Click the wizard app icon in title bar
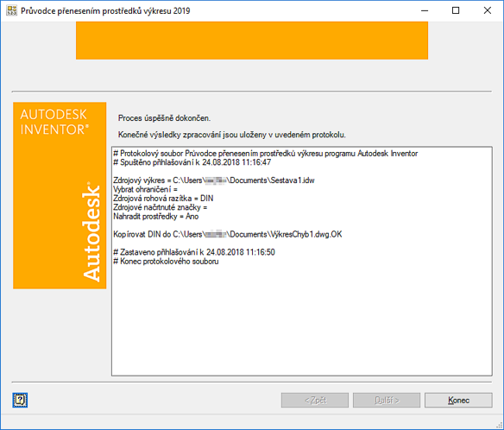Viewport: 504px width, 430px height. [x=11, y=10]
